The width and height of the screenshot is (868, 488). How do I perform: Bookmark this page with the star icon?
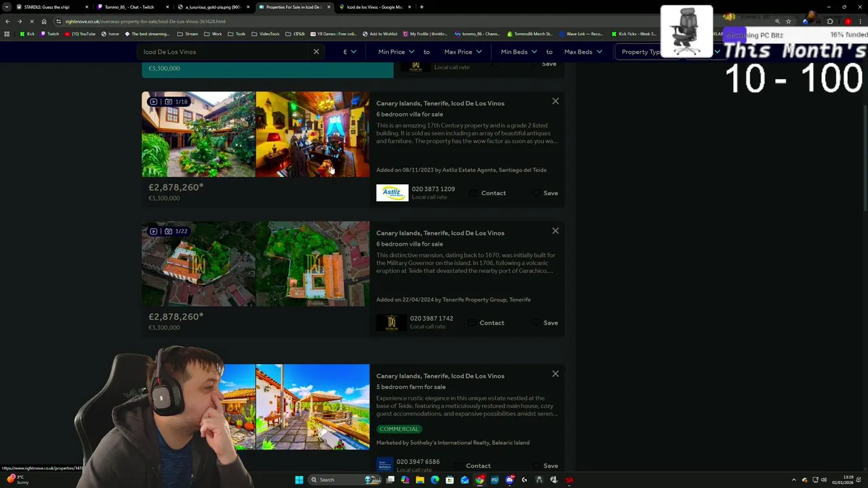coord(788,21)
